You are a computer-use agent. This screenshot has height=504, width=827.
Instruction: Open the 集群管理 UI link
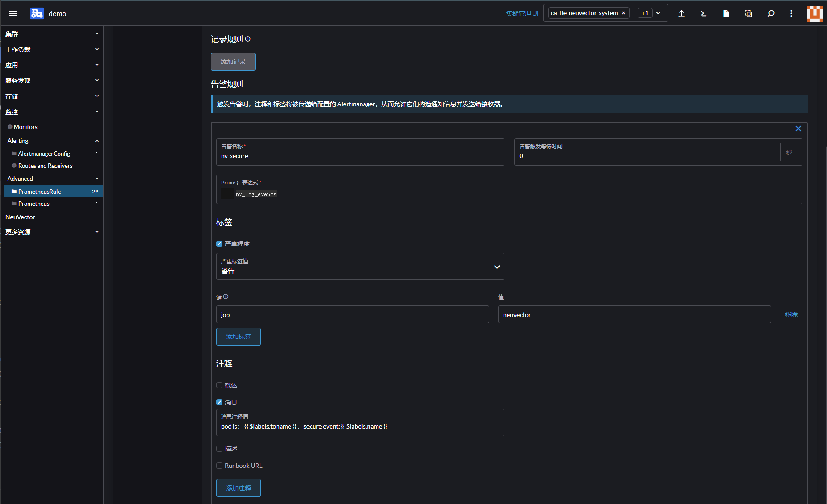(x=522, y=13)
